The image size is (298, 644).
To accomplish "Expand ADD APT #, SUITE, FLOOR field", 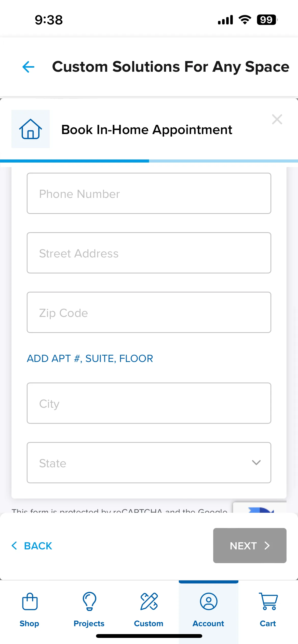I will (90, 359).
